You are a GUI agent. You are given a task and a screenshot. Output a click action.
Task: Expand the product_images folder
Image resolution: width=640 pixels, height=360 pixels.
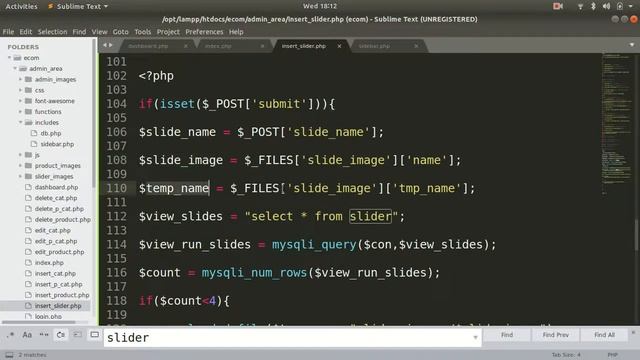(20, 165)
